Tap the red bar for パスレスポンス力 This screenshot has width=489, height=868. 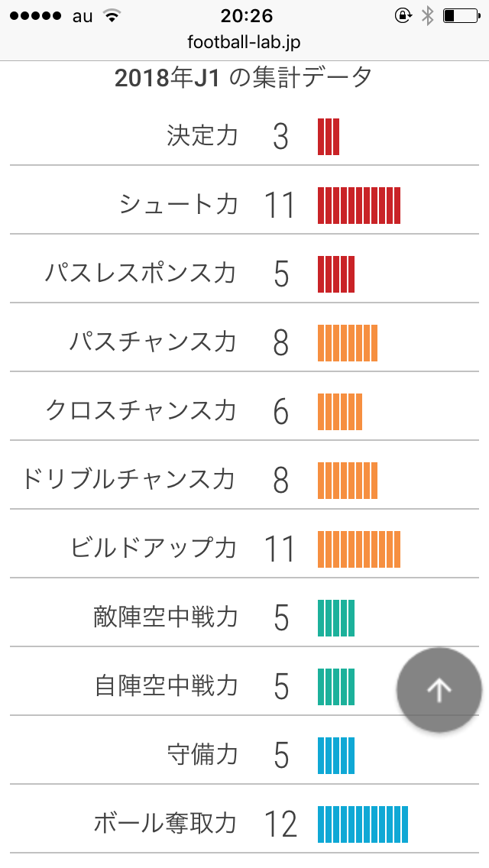[336, 274]
